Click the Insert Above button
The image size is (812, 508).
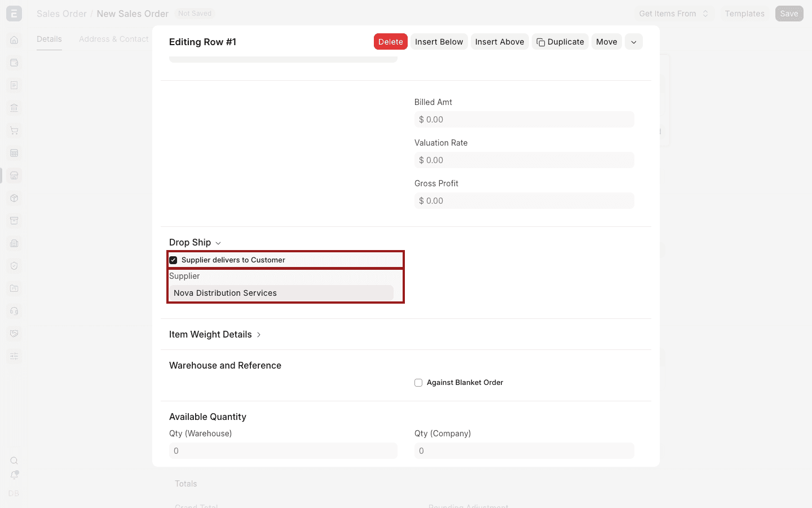pyautogui.click(x=500, y=42)
